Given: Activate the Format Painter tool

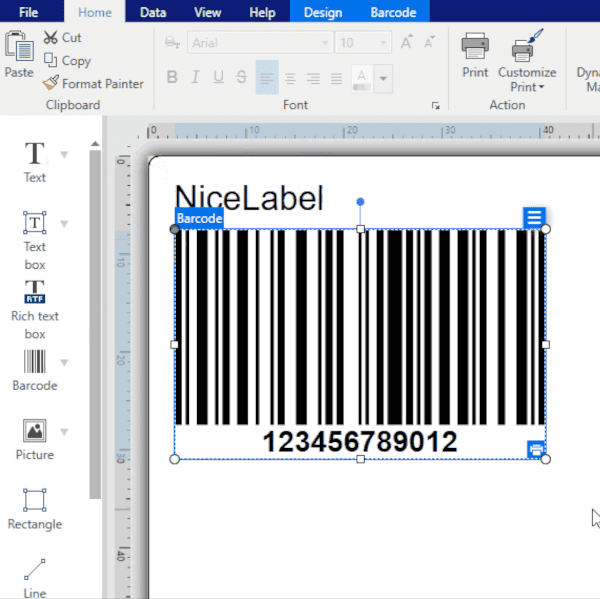Looking at the screenshot, I should (93, 83).
